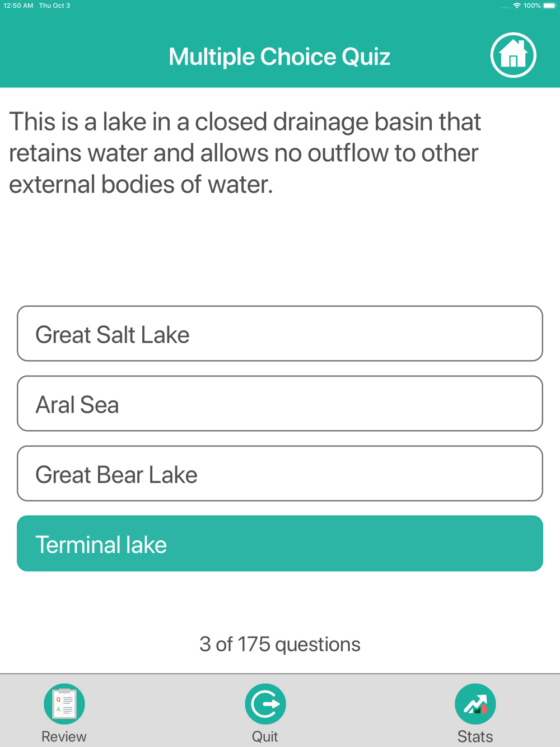Tap the signal dots in status bar
The image size is (560, 747).
tap(506, 7)
